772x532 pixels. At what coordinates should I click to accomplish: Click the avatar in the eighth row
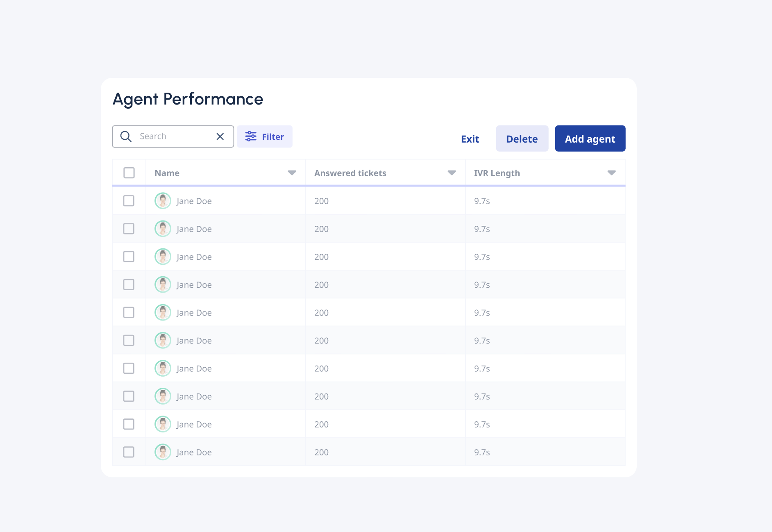tap(163, 396)
